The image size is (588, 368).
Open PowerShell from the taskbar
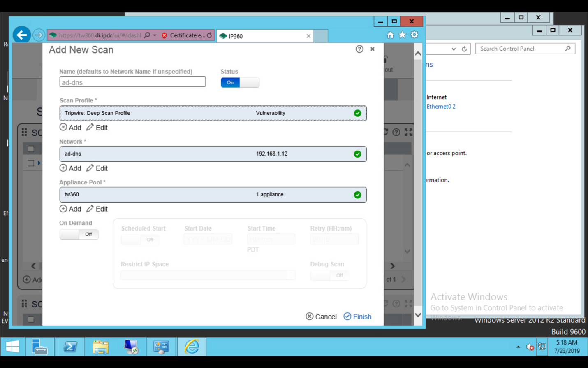(70, 347)
